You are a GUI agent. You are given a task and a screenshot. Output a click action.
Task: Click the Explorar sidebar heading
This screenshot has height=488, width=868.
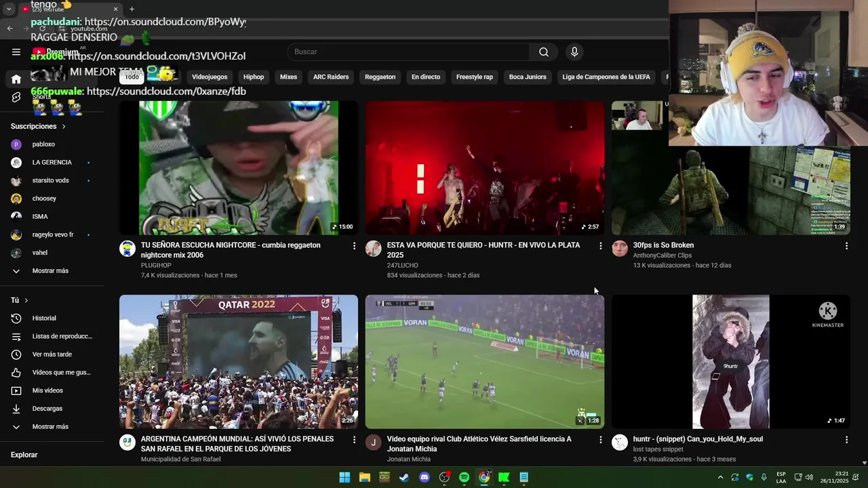click(24, 455)
